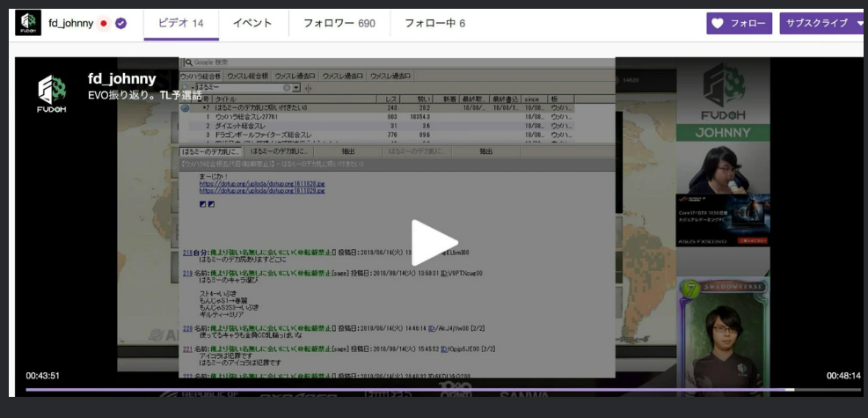Click the total duration 00:48:14
This screenshot has height=418, width=868.
pyautogui.click(x=843, y=376)
